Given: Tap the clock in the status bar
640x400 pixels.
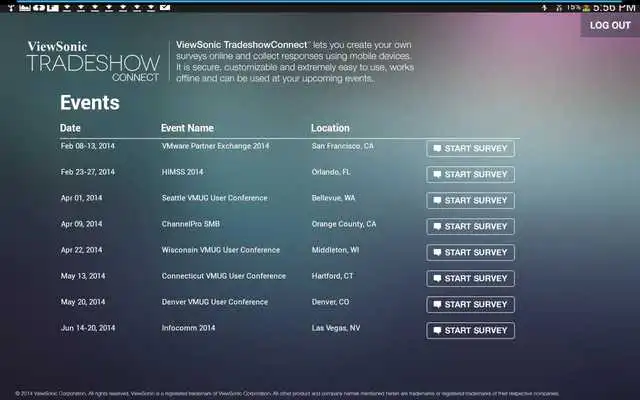Looking at the screenshot, I should 614,8.
